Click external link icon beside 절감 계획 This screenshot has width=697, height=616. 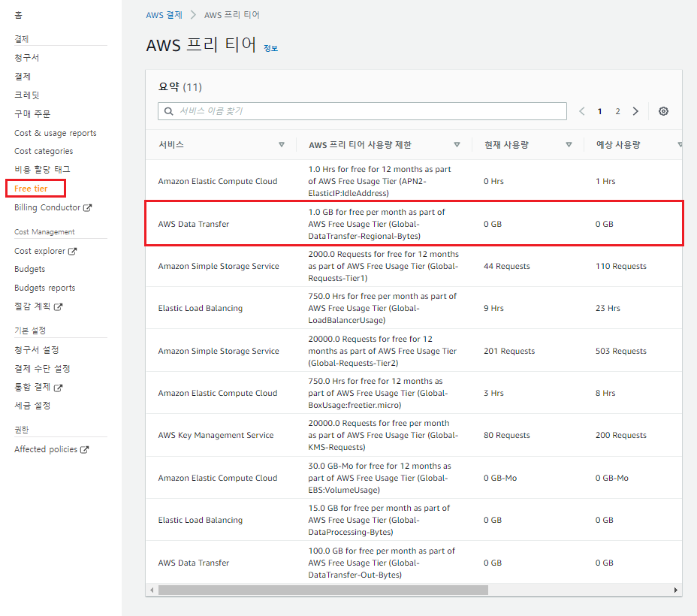tap(59, 306)
